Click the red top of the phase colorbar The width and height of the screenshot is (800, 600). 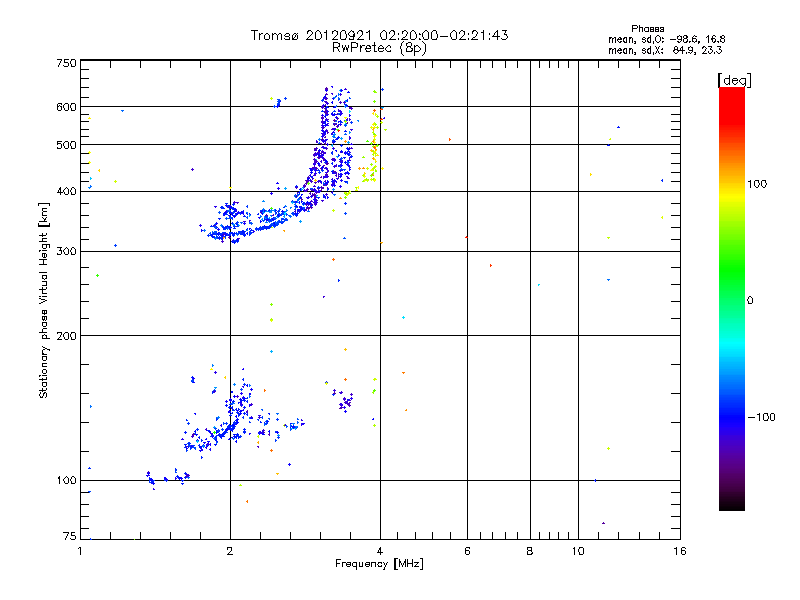point(732,99)
